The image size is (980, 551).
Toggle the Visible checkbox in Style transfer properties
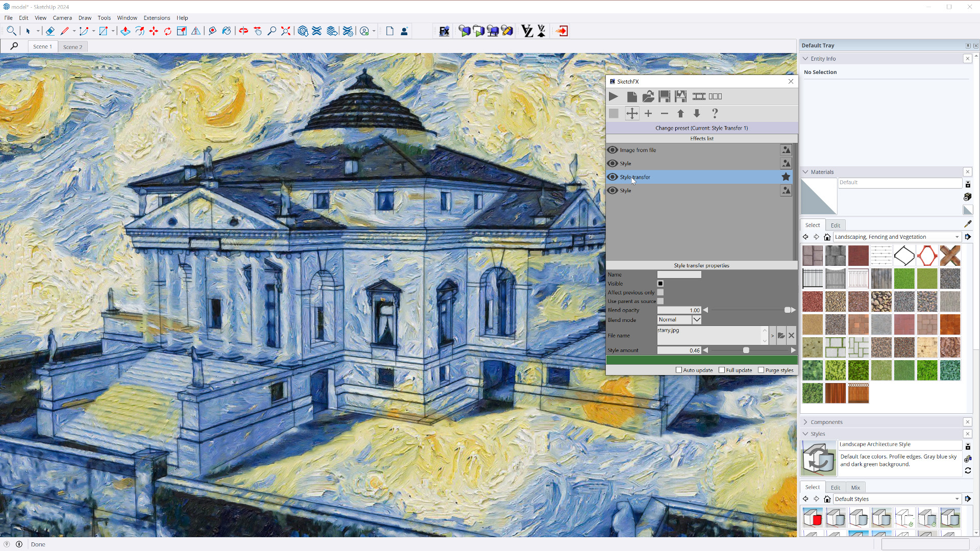click(x=660, y=284)
